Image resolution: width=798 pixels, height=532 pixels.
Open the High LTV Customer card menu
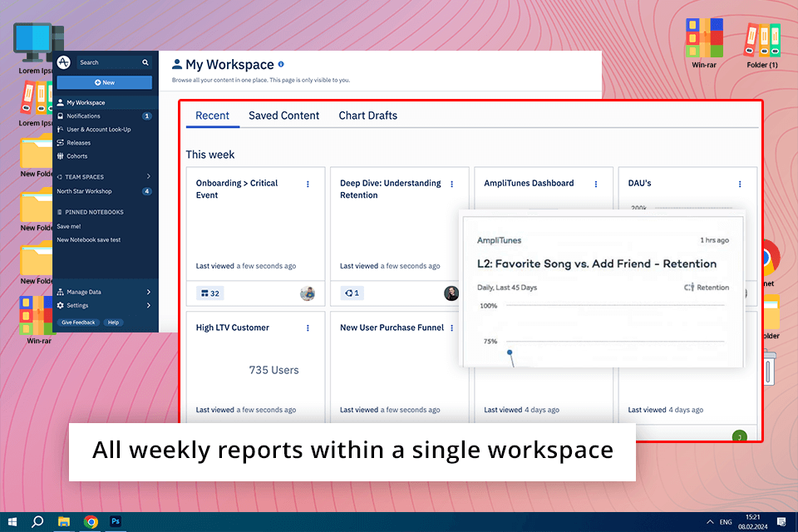tap(308, 328)
